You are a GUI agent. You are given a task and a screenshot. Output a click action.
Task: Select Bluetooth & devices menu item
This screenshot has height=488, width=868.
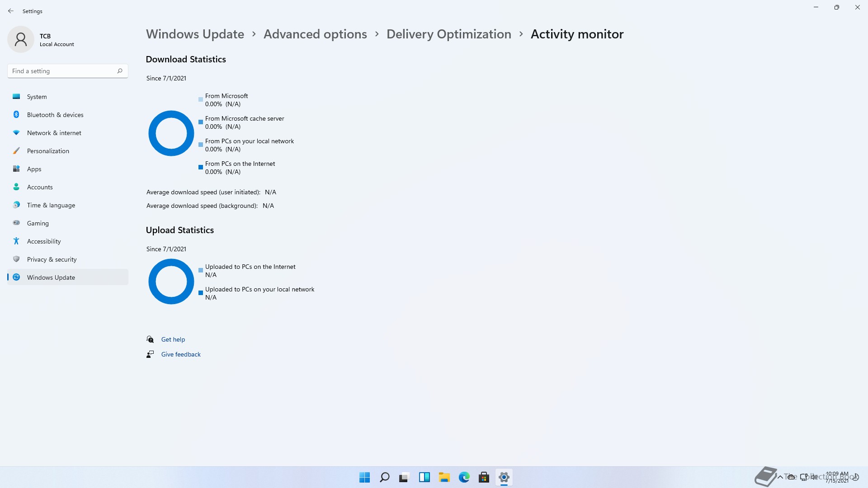[x=68, y=115]
